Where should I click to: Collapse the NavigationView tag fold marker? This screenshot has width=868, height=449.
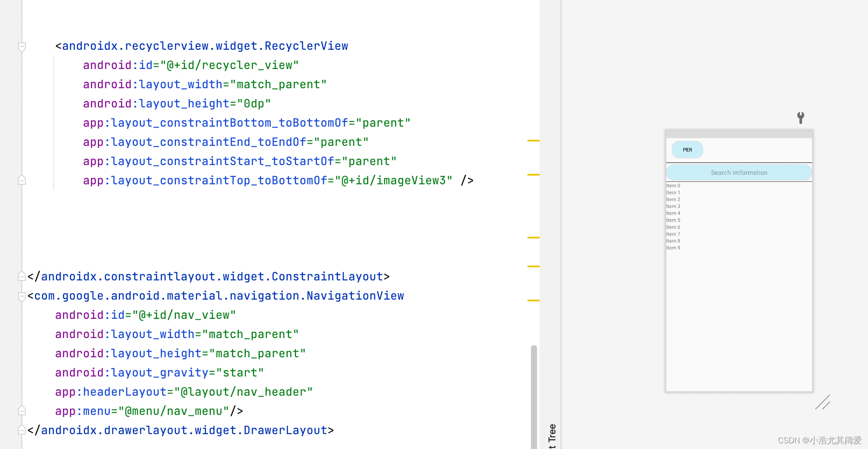[x=22, y=297]
